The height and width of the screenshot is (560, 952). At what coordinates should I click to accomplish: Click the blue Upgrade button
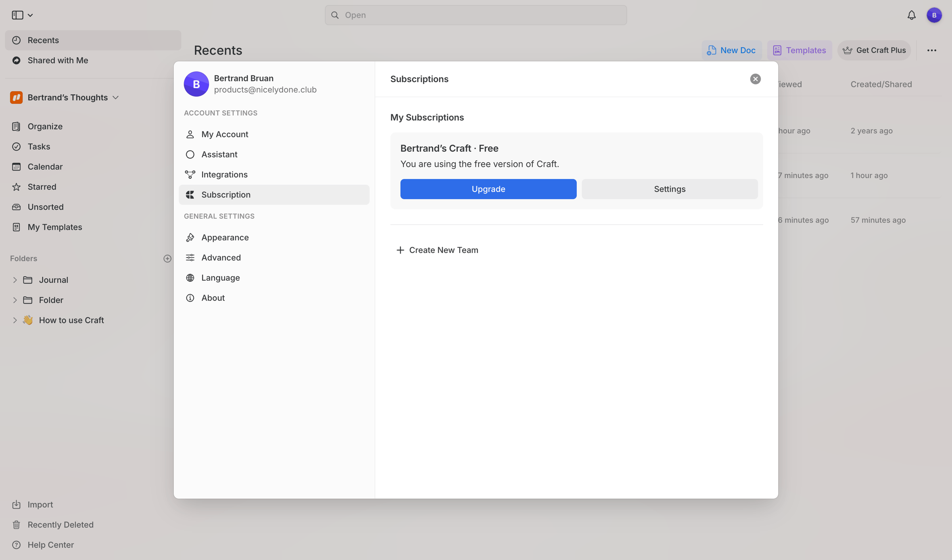point(488,189)
